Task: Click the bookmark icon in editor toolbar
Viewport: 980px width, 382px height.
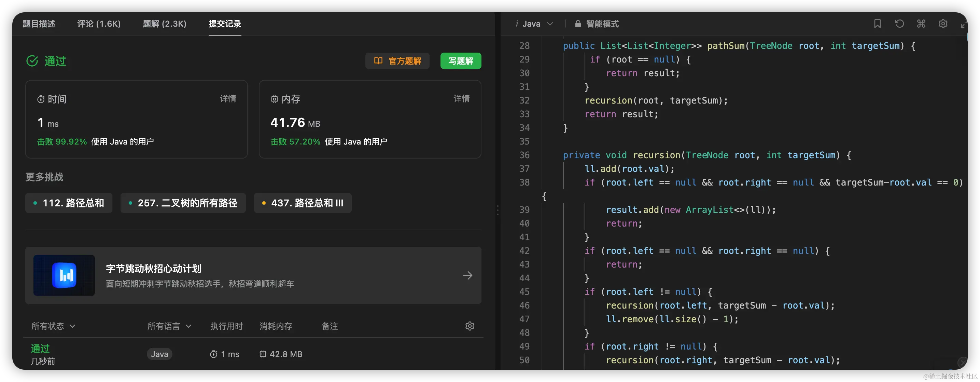Action: [x=877, y=24]
